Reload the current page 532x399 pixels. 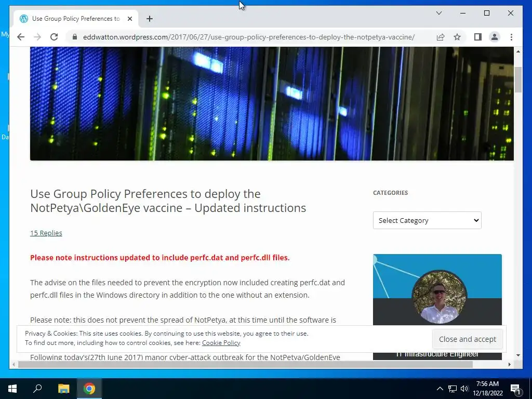click(x=54, y=37)
